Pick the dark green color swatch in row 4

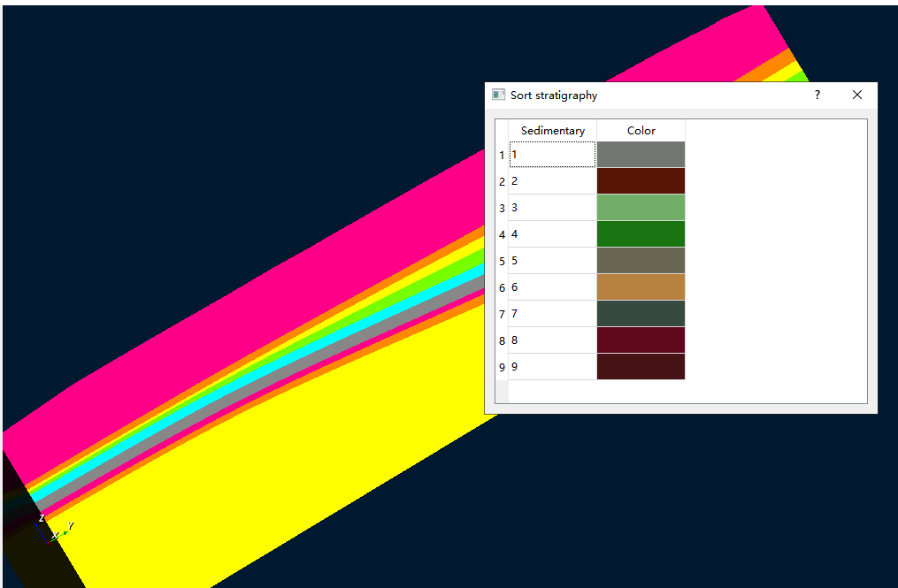641,234
